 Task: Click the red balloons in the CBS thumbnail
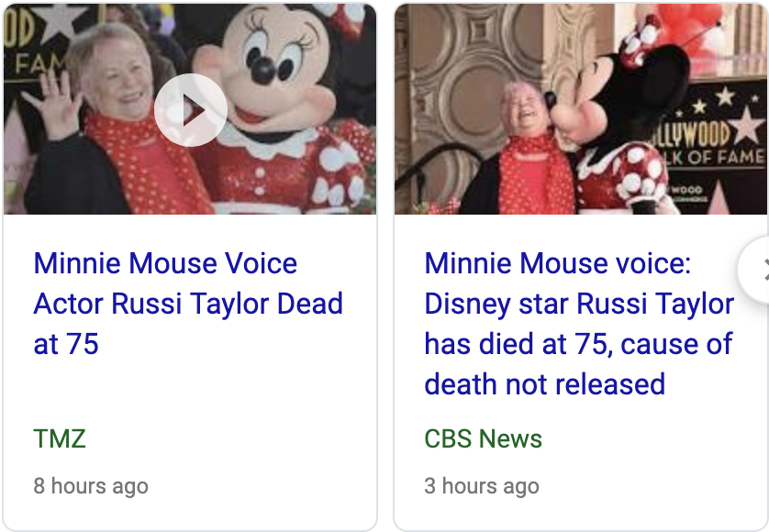point(694,27)
